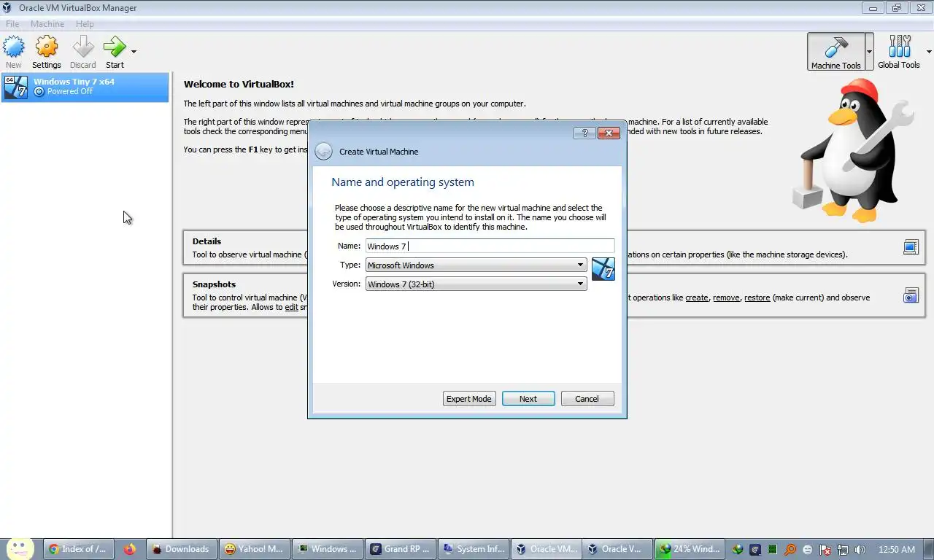The image size is (934, 560).
Task: Click the Details panel heading text
Action: 207,241
